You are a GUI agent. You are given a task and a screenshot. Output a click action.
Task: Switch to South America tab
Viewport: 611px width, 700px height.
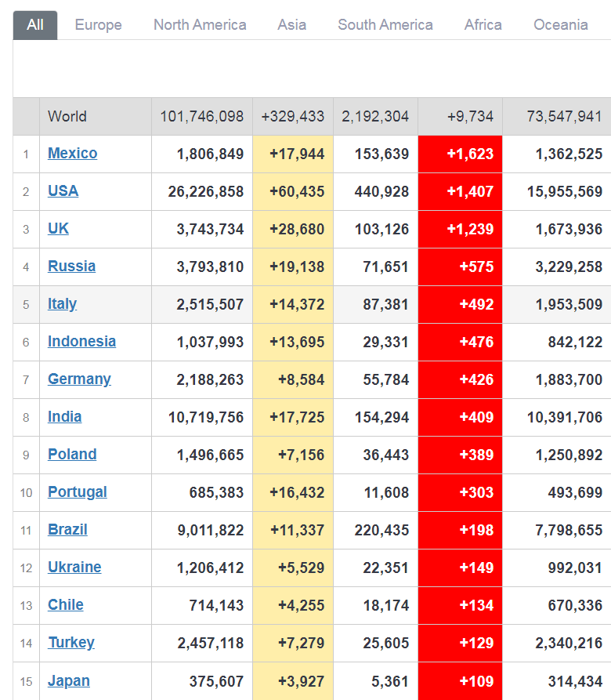tap(385, 25)
